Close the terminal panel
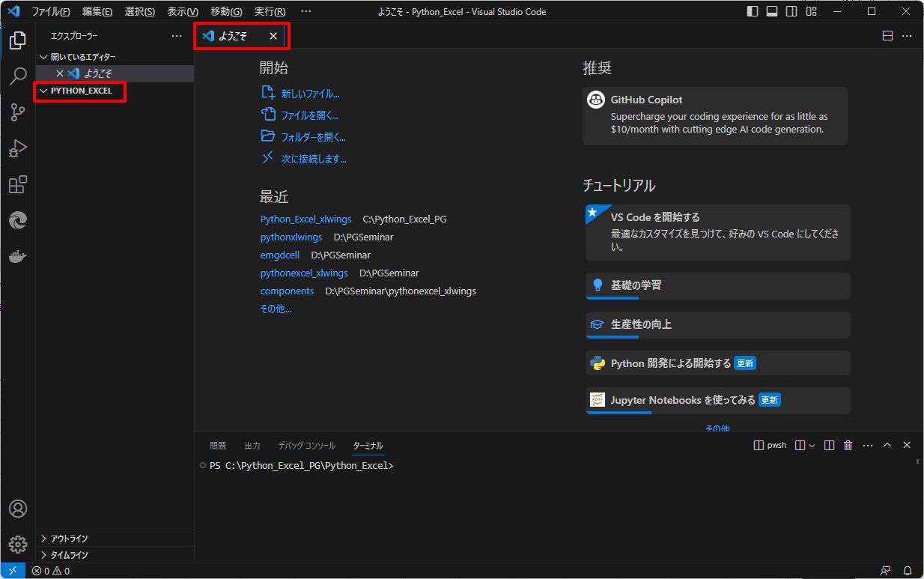The height and width of the screenshot is (579, 924). pos(907,445)
